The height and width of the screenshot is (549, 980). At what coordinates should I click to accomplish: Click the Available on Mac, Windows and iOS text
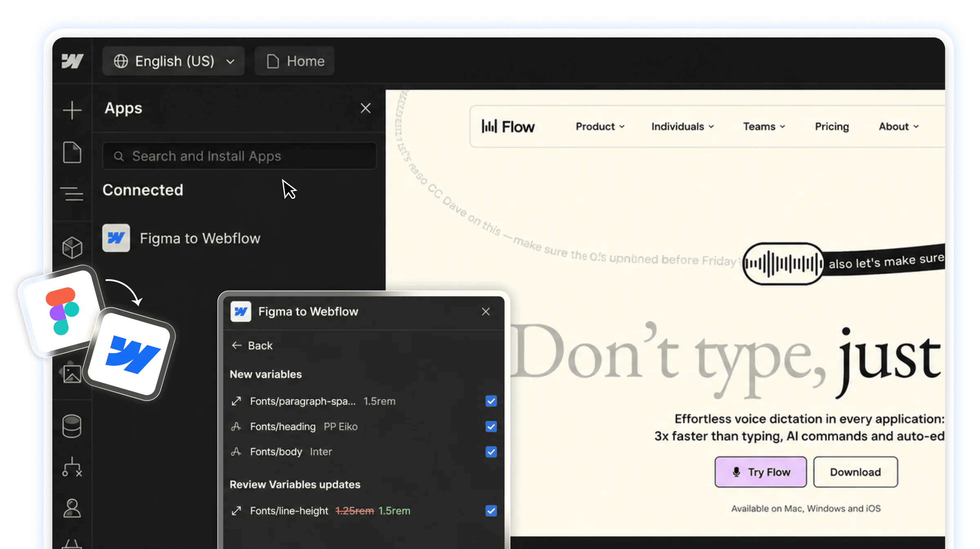(806, 509)
